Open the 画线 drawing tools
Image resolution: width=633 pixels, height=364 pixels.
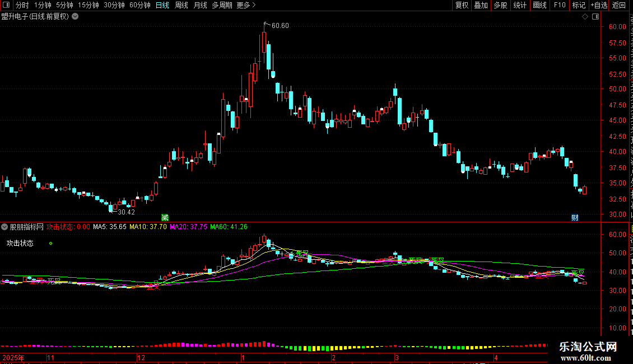539,5
